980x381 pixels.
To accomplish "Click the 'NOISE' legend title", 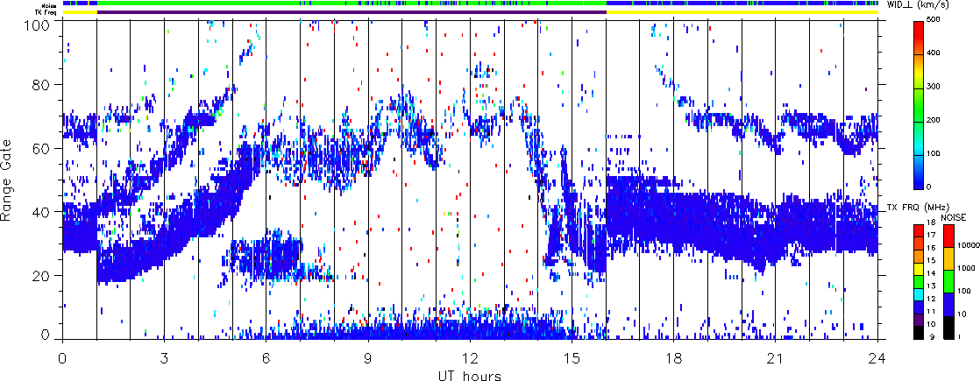I will 953,217.
